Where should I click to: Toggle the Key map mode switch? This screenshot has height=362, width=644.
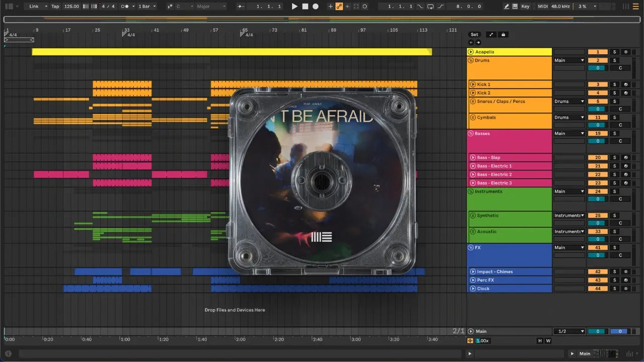pos(525,7)
